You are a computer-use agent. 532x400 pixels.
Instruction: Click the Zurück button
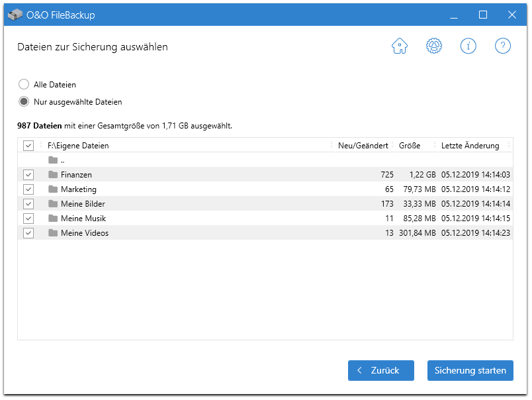pos(381,370)
